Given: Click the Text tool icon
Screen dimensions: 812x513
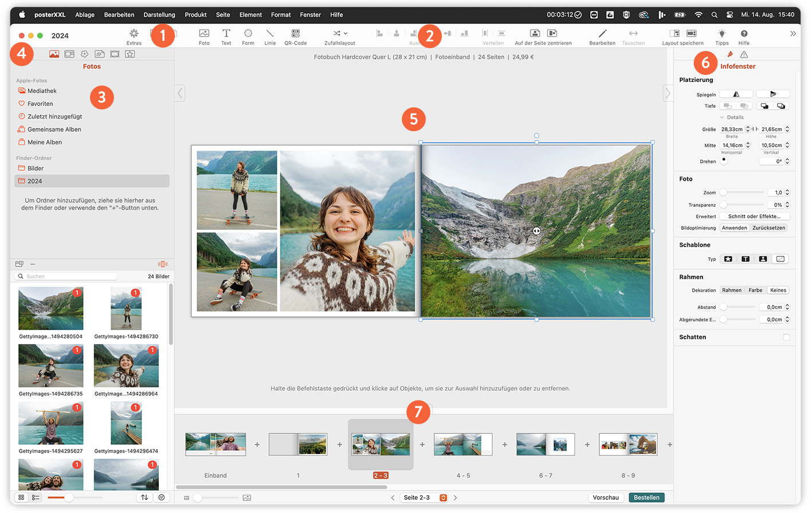Looking at the screenshot, I should pos(226,34).
